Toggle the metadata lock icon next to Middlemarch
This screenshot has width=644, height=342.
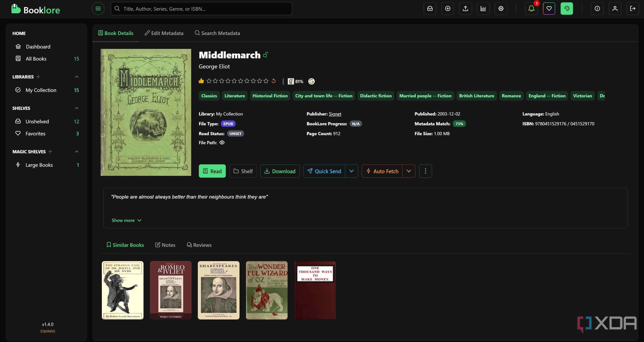click(x=266, y=55)
